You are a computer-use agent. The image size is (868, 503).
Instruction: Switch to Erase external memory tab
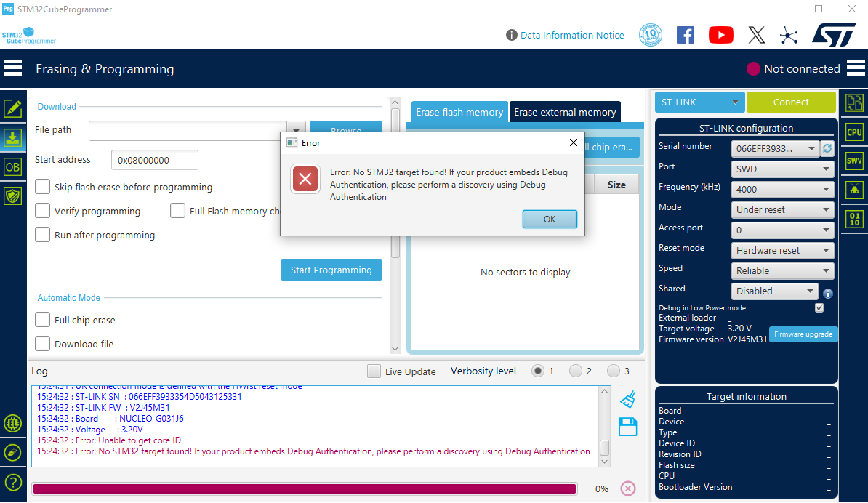tap(565, 113)
